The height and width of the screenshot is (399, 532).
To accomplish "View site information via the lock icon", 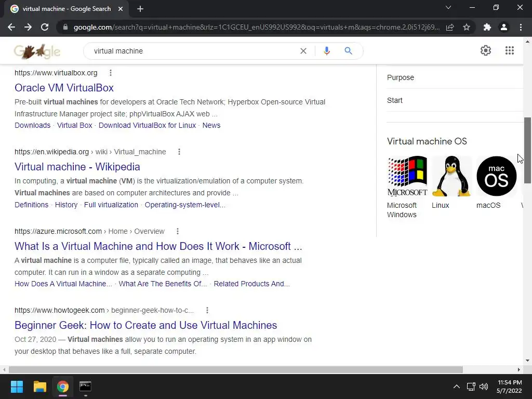I will (x=65, y=27).
